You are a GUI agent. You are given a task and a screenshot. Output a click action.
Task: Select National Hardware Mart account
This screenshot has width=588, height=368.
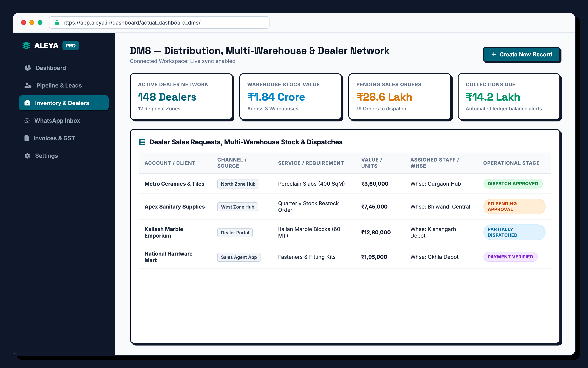168,257
